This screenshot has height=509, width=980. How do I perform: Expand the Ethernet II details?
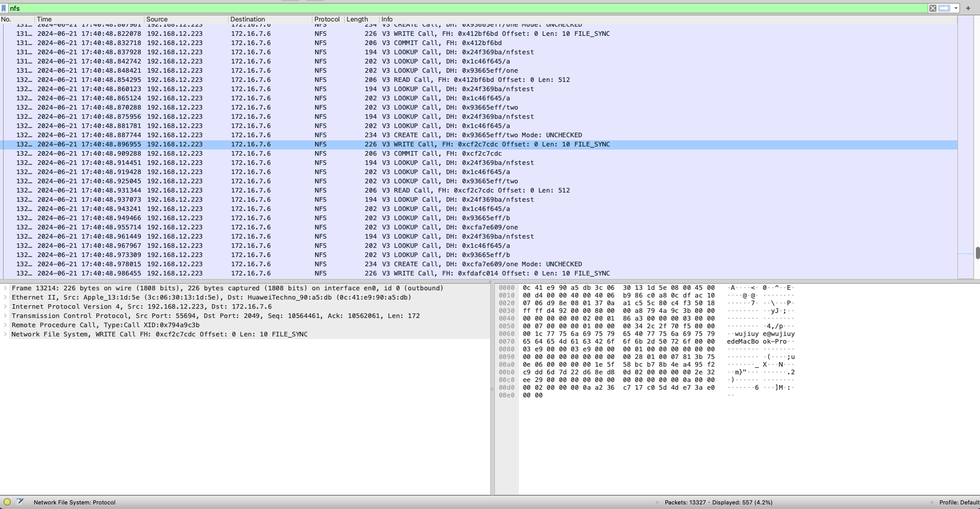tap(6, 298)
